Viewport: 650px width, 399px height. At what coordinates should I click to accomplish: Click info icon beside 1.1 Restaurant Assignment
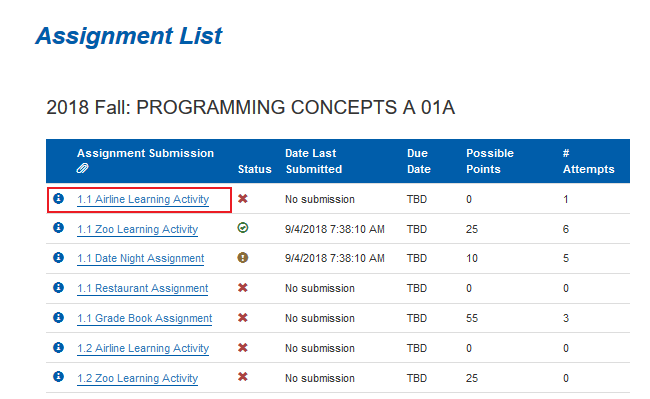point(58,287)
